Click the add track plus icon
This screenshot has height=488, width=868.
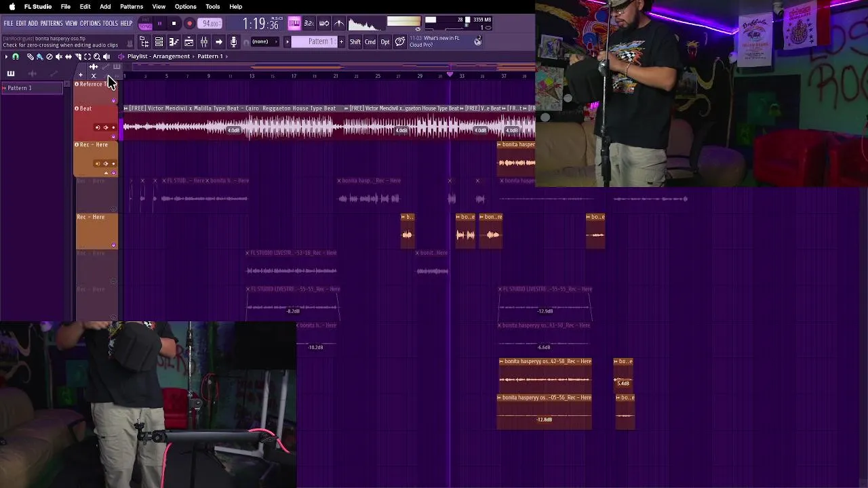pyautogui.click(x=81, y=75)
